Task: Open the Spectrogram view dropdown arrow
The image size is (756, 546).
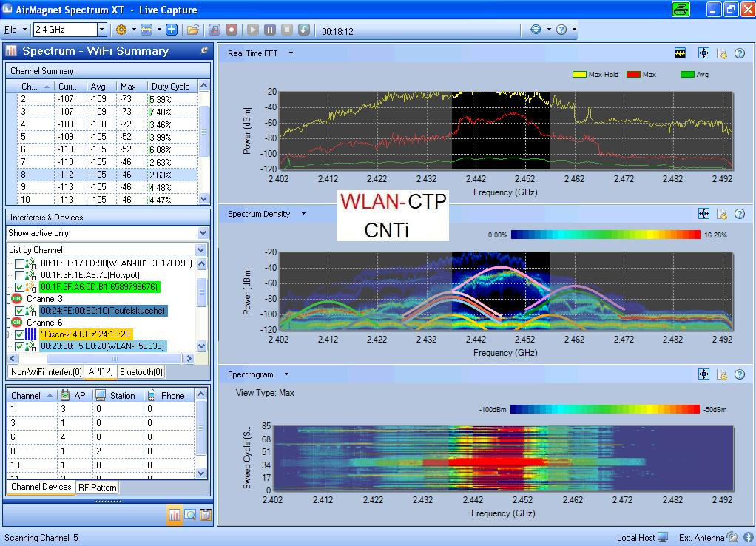Action: coord(287,374)
